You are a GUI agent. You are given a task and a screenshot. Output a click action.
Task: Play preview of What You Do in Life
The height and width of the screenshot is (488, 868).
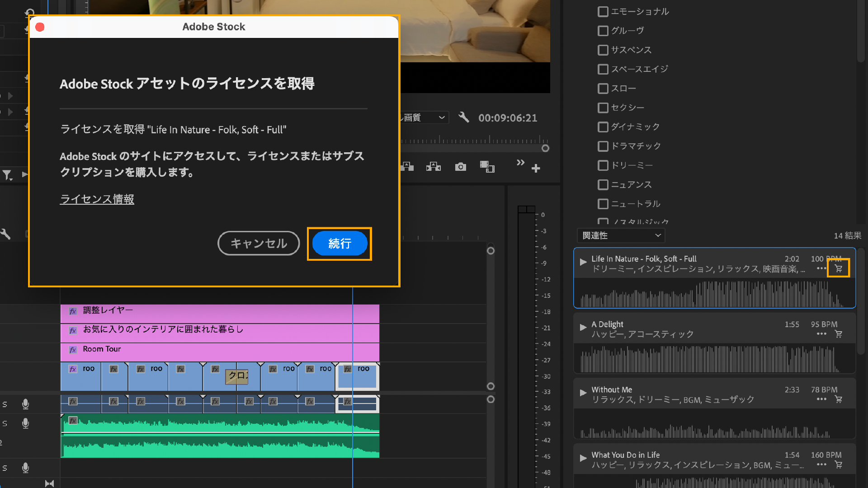tap(583, 458)
